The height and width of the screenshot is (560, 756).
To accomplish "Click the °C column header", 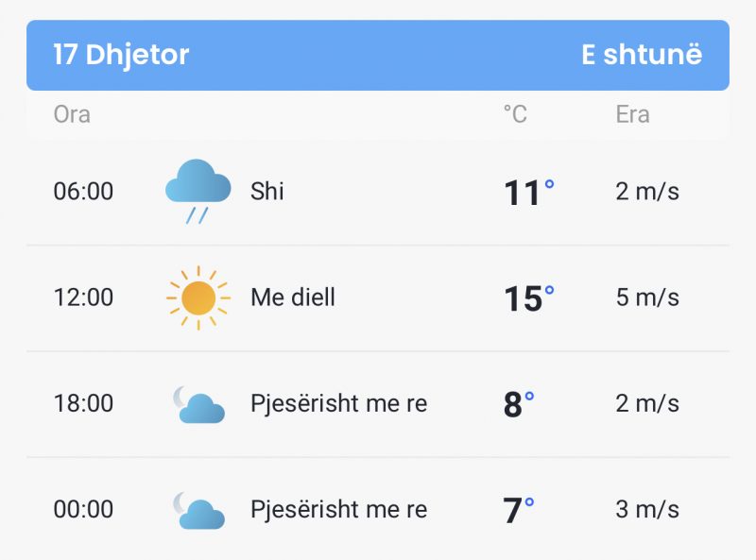I will pyautogui.click(x=515, y=114).
